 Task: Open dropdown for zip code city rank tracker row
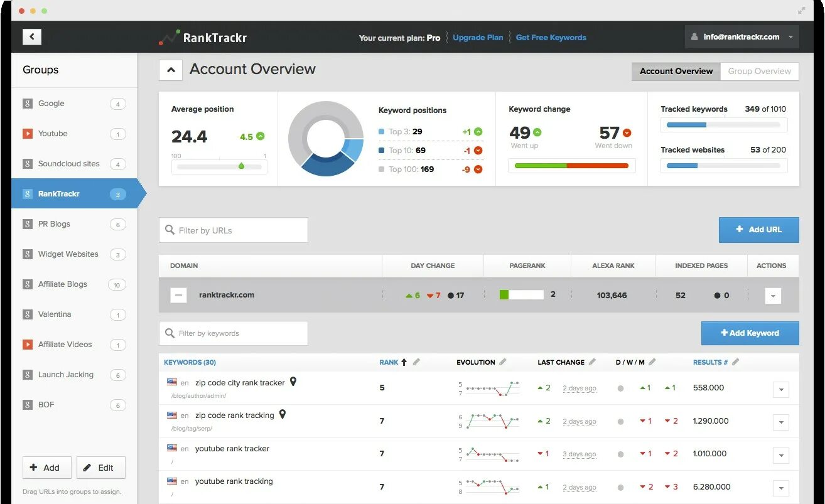(780, 390)
